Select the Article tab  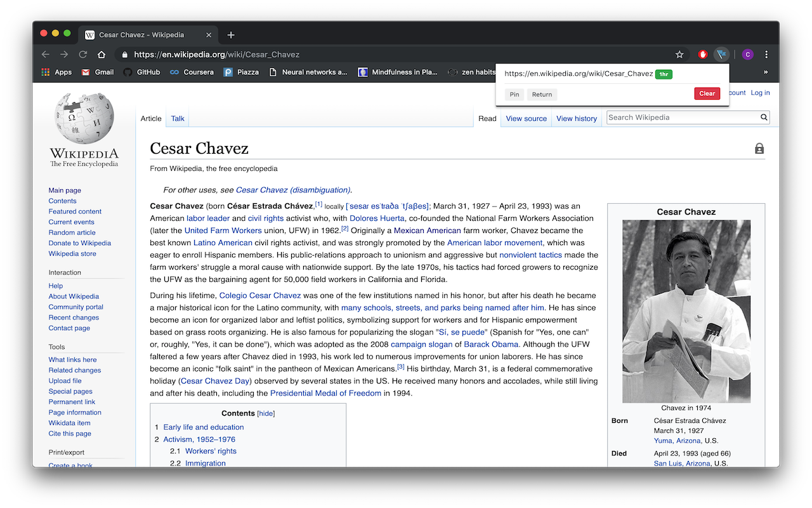pos(151,118)
